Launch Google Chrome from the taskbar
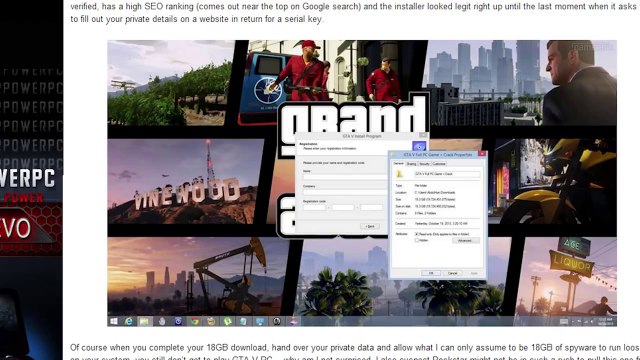The width and height of the screenshot is (640, 360). (x=195, y=321)
